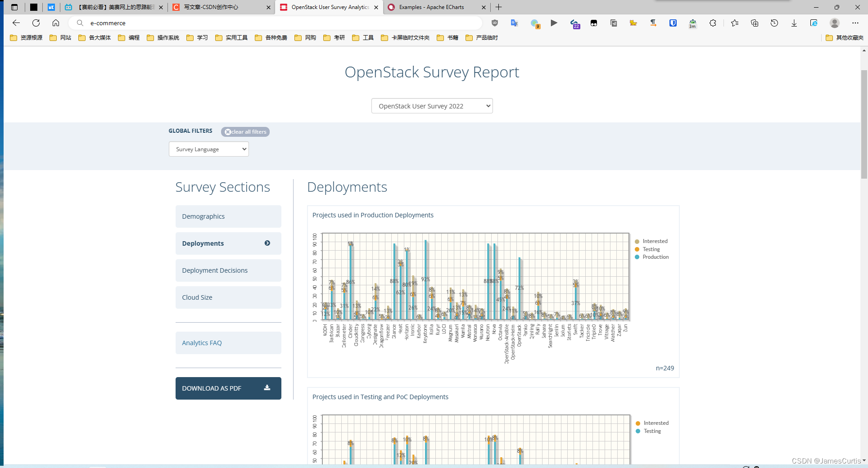Open the browser Extensions puzzle icon

[x=713, y=23]
